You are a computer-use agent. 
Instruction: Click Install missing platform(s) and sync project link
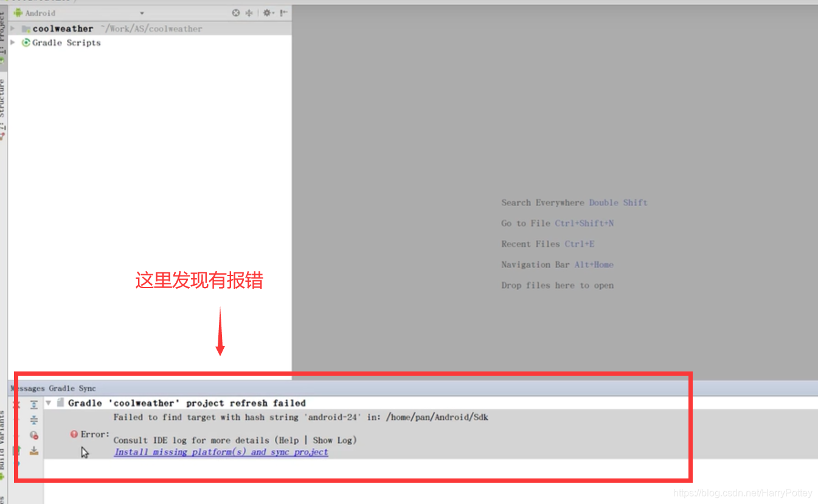[221, 452]
